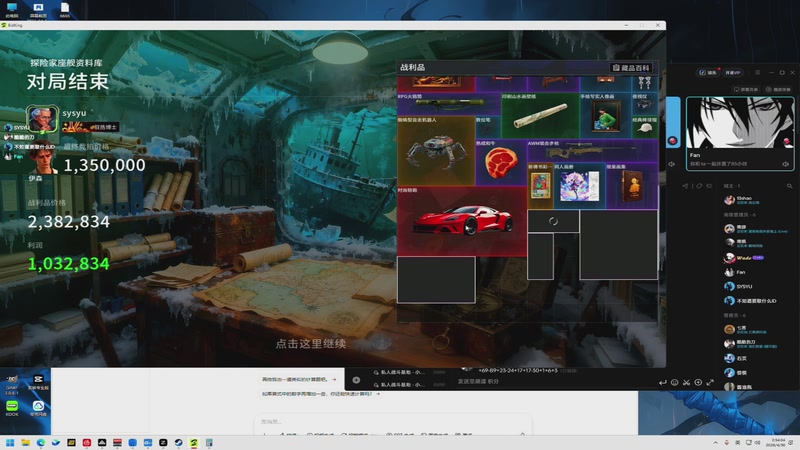Mute Fan's speaker in voice card
This screenshot has width=800, height=450.
[786, 164]
